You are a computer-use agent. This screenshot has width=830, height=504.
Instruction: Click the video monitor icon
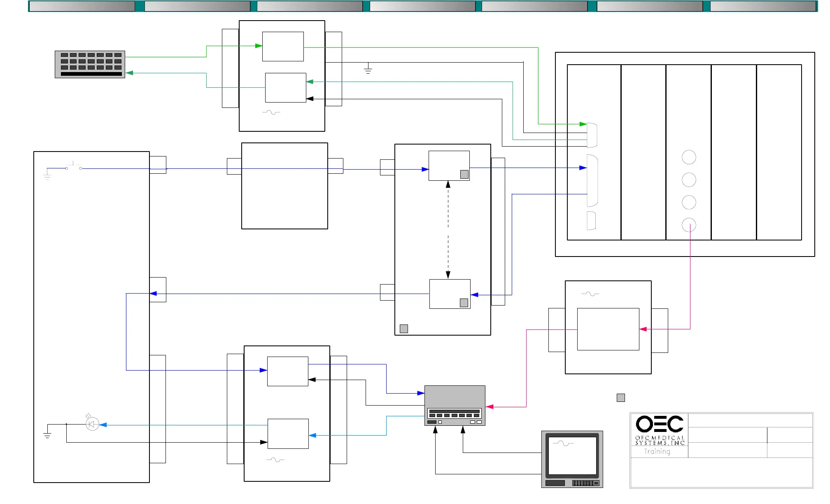[572, 459]
